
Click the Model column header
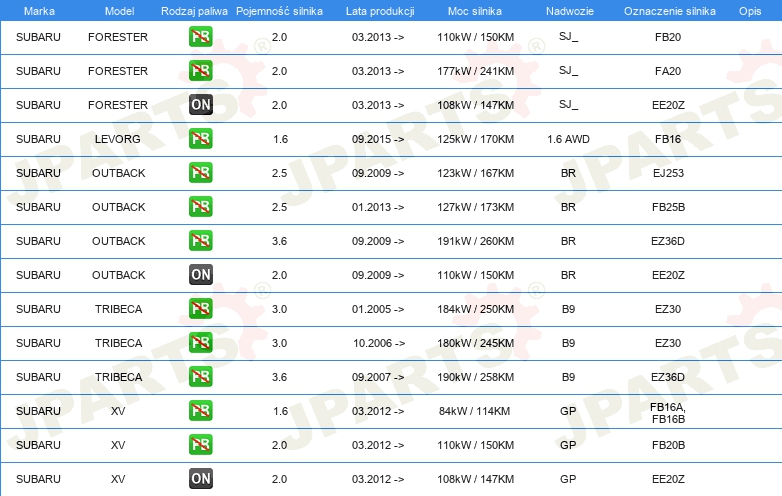119,11
